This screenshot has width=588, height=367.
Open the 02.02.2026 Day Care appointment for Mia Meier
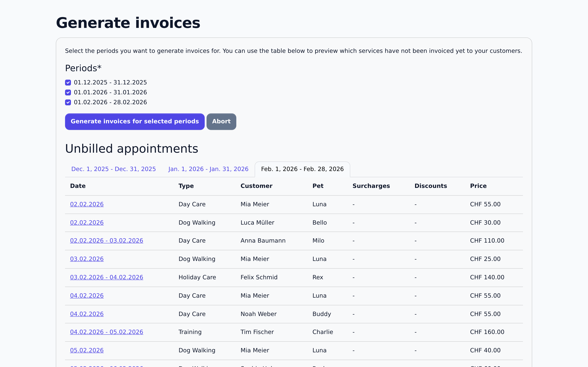click(87, 204)
